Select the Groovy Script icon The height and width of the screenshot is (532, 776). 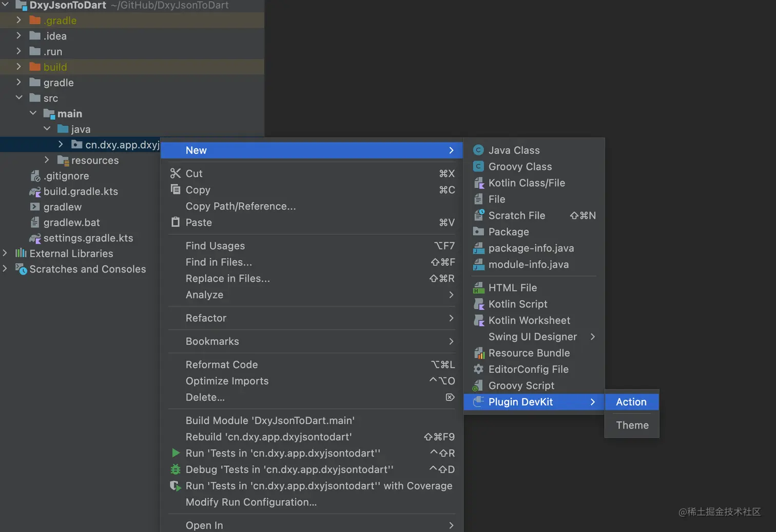point(478,385)
